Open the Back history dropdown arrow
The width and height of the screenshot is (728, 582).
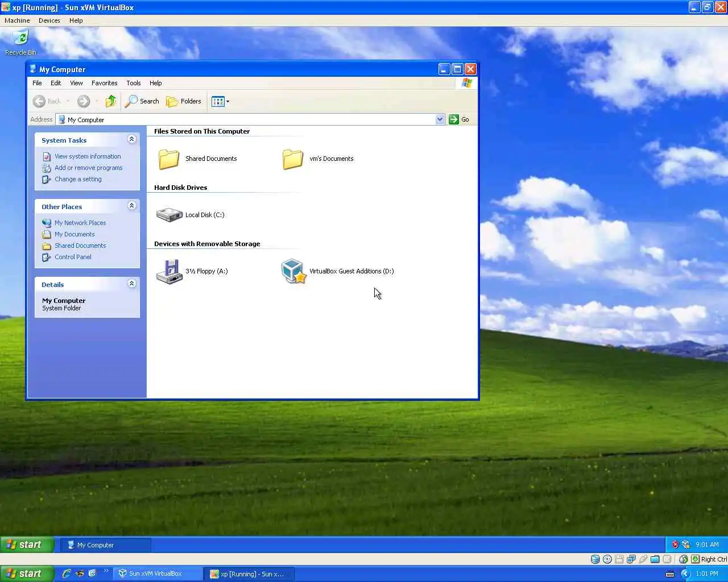(68, 101)
